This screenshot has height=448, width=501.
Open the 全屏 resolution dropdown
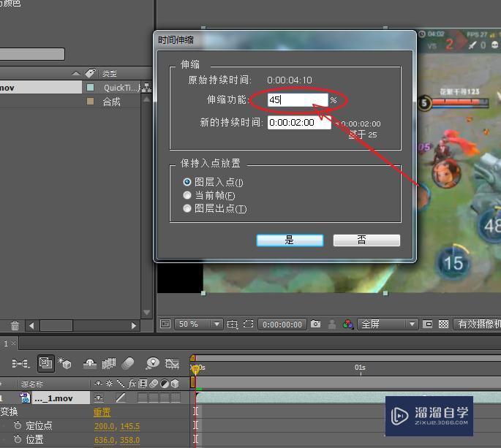click(x=388, y=324)
